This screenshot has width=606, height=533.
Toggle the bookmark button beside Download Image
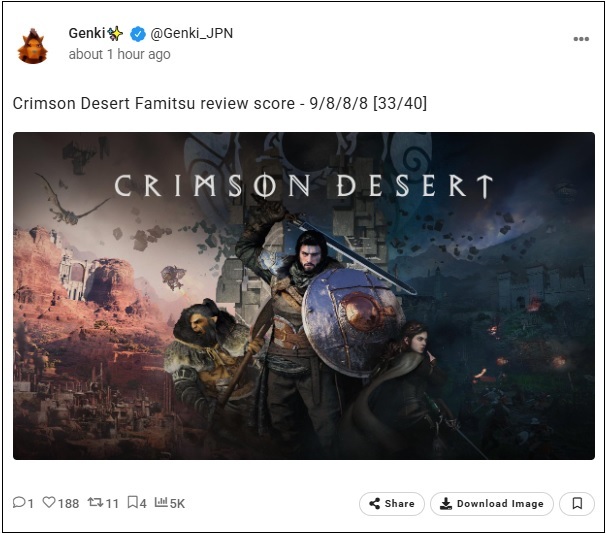pos(577,503)
